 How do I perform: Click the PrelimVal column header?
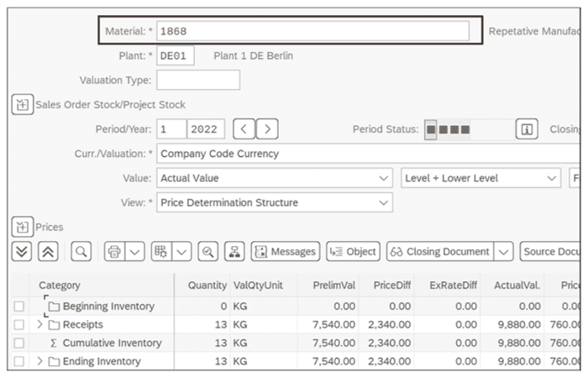click(334, 285)
